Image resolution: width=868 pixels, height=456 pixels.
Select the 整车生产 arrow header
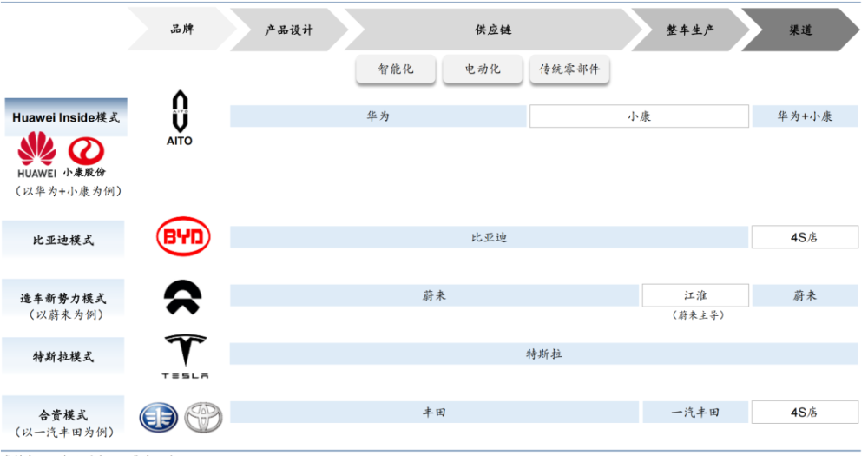[690, 30]
